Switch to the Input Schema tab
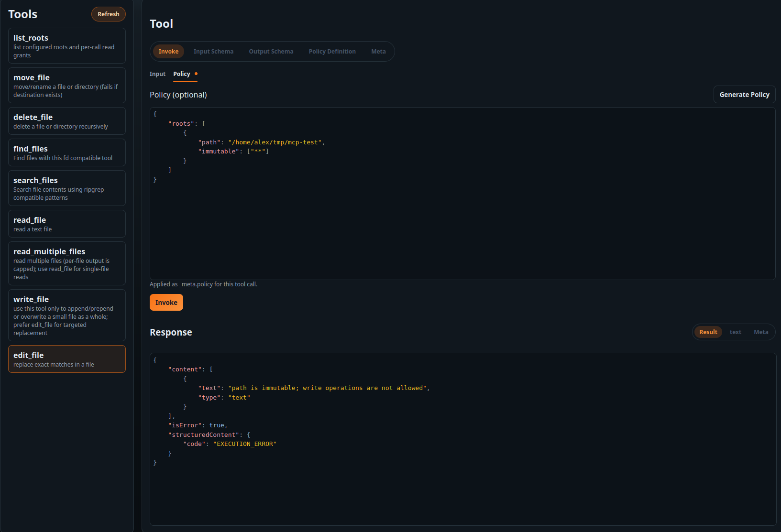The height and width of the screenshot is (532, 781). point(213,51)
